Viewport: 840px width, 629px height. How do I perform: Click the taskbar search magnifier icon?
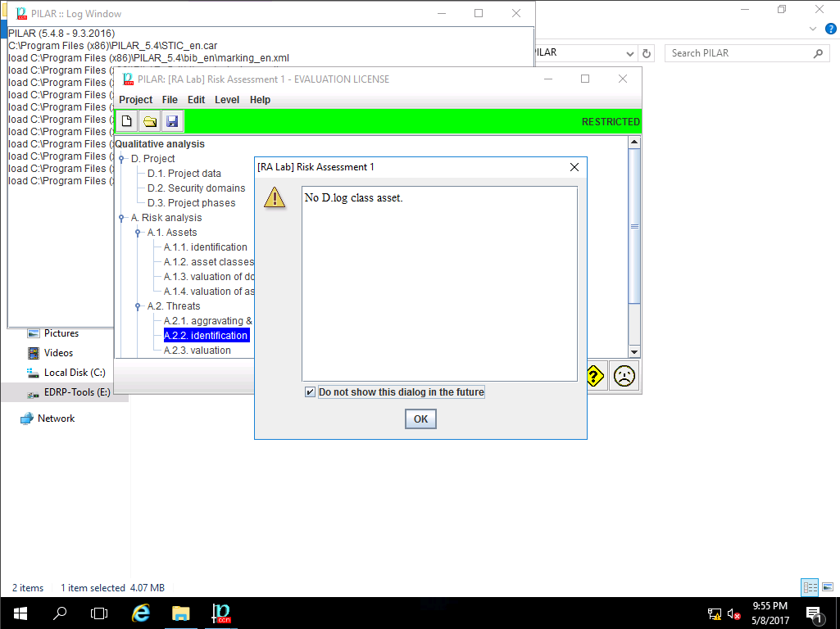click(60, 613)
